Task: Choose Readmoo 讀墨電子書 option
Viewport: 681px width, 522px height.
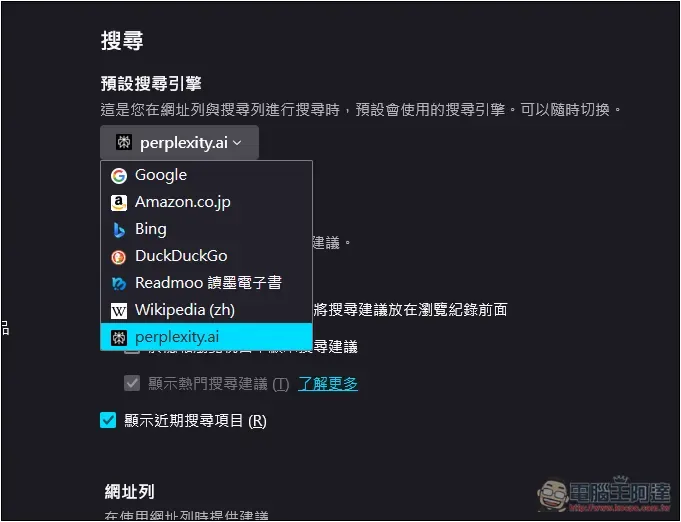Action: tap(206, 283)
